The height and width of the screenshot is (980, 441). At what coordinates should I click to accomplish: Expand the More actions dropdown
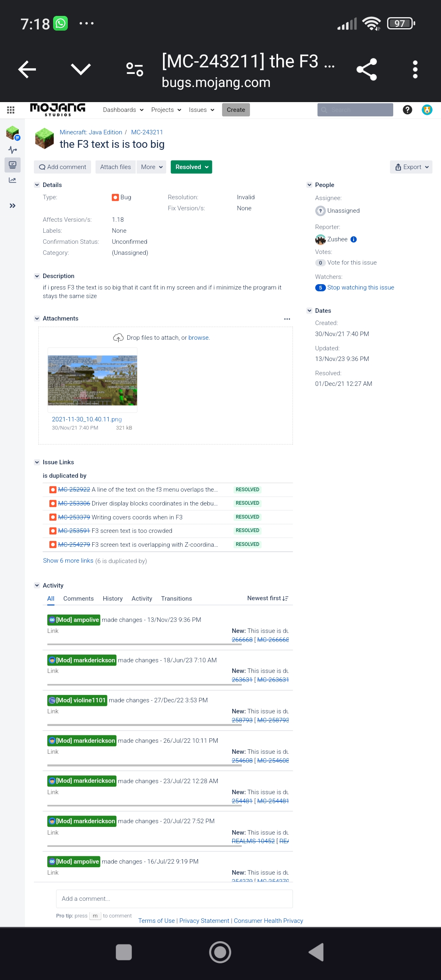pos(151,167)
